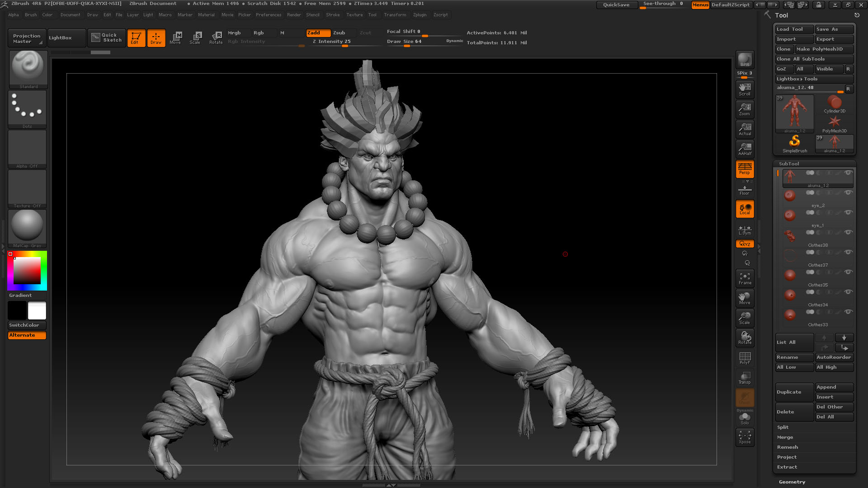This screenshot has width=868, height=488.
Task: Click the Load Tool button
Action: [x=794, y=29]
